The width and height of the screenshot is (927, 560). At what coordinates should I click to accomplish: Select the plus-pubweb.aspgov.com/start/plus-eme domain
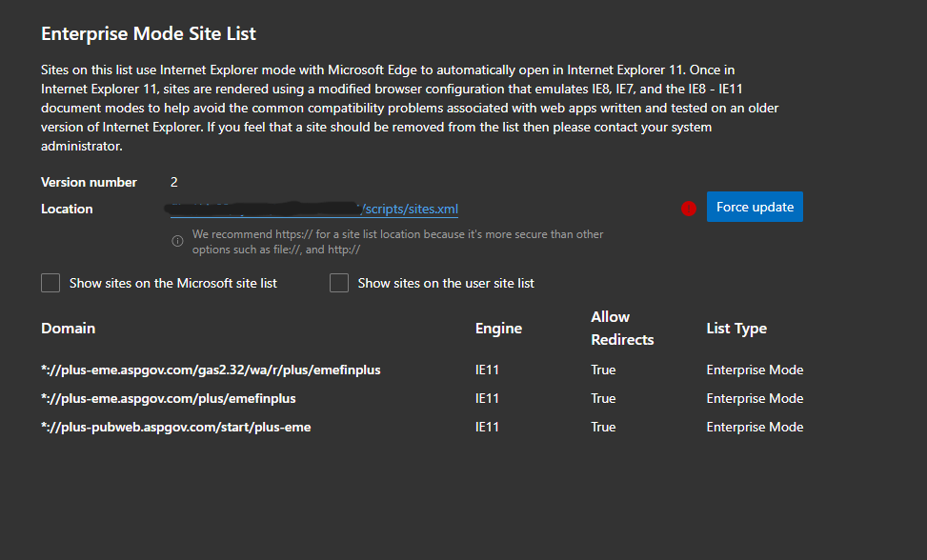[176, 427]
